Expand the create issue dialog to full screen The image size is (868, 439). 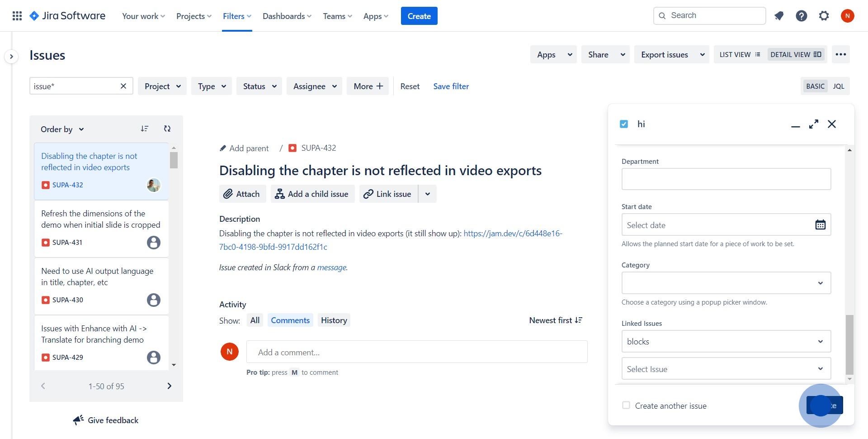(x=814, y=124)
